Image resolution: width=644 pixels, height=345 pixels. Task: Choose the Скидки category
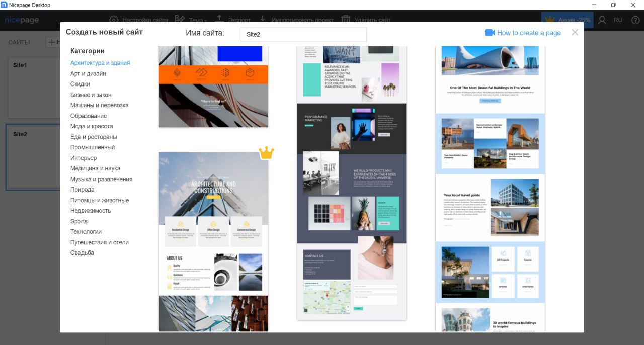(80, 84)
